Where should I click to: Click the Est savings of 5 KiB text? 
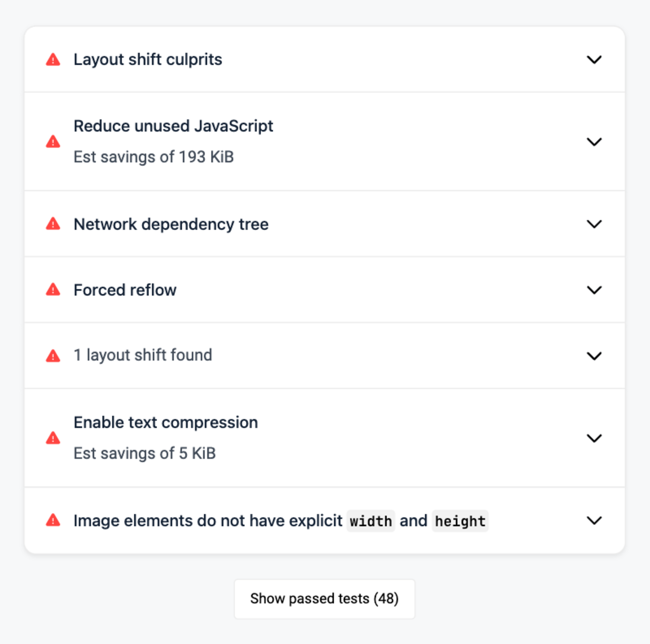144,453
